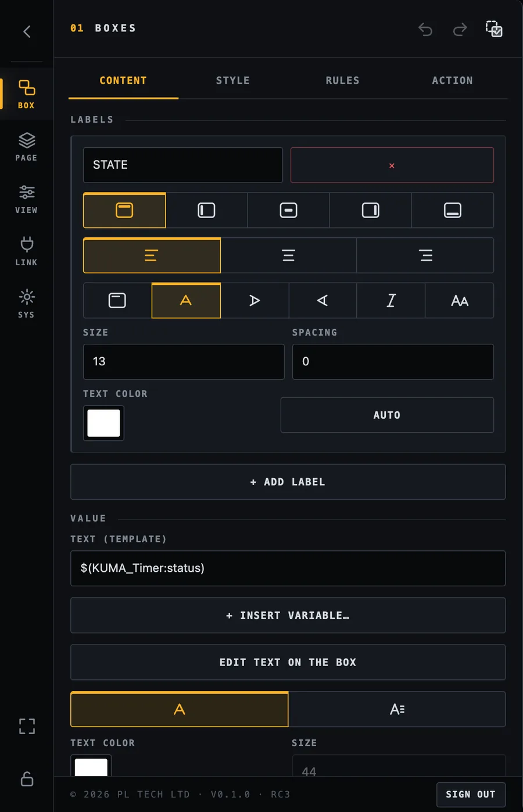Screen dimensions: 523x812
Task: Set label position to top
Action: point(124,210)
